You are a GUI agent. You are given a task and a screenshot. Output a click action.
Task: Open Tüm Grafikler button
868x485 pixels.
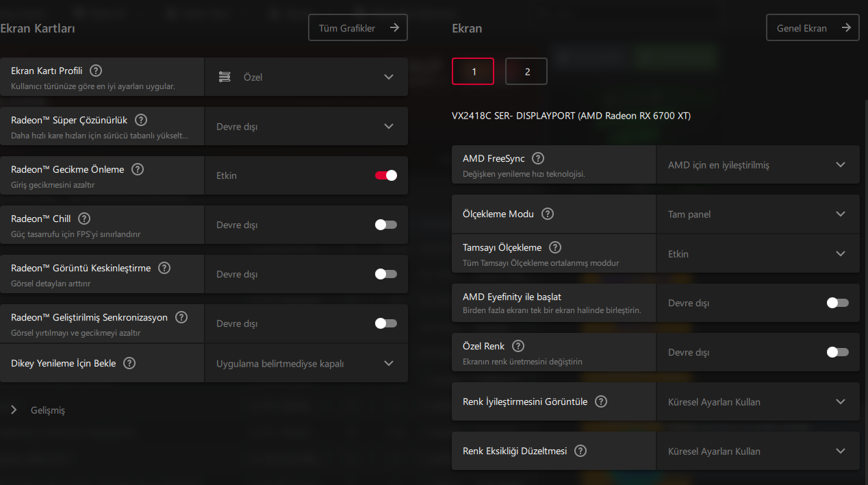tap(358, 27)
